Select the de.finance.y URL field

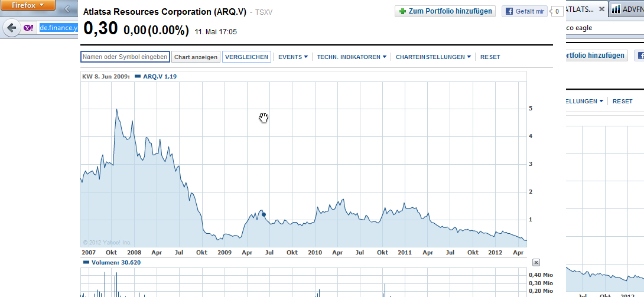point(58,28)
